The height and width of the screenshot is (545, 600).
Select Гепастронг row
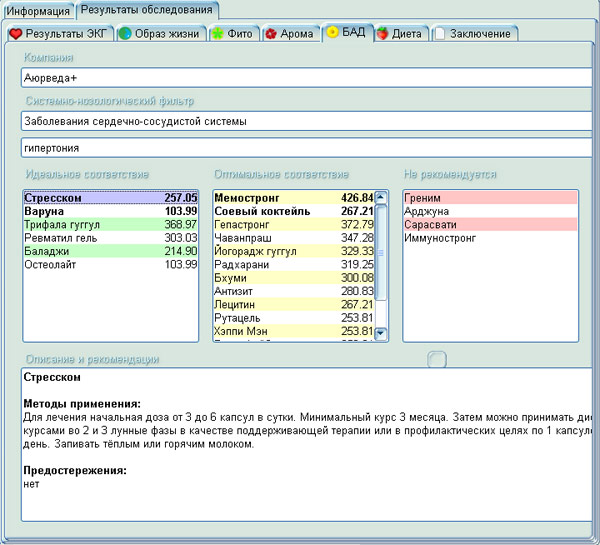(294, 225)
